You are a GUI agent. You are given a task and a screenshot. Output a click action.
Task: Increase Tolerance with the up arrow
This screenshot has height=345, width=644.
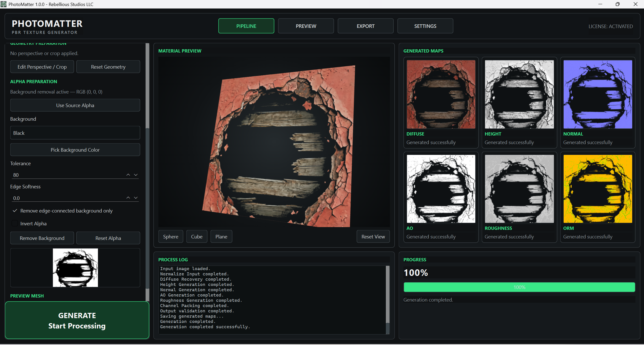128,175
